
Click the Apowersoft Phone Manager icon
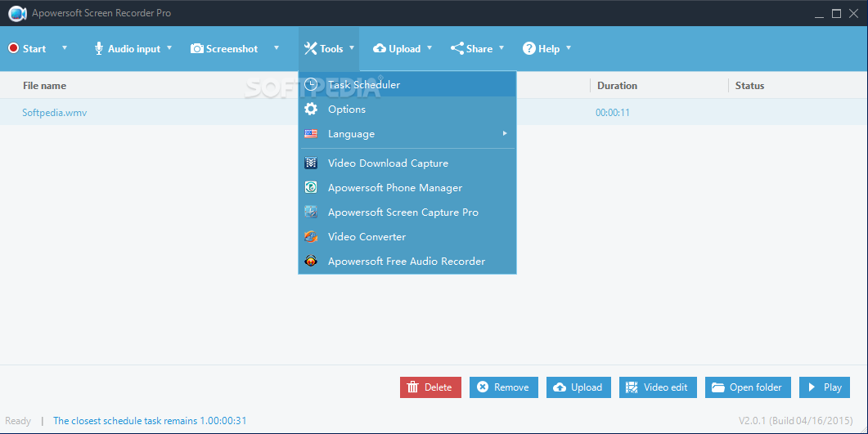point(311,187)
